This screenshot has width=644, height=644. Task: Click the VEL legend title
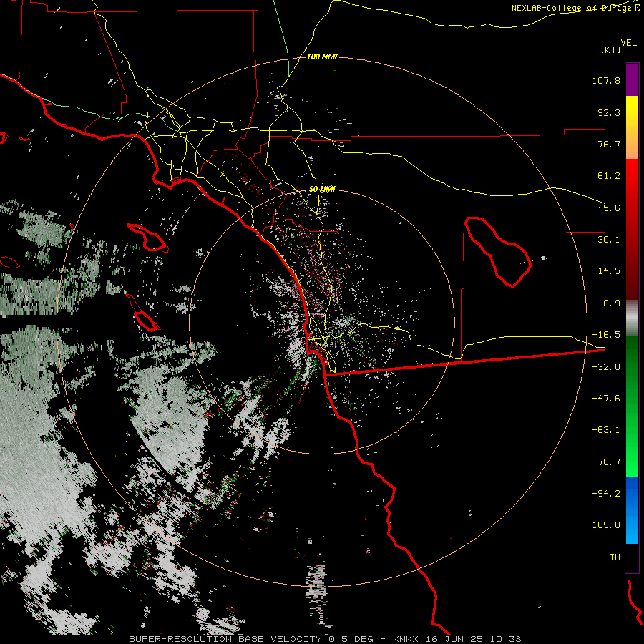(x=628, y=42)
